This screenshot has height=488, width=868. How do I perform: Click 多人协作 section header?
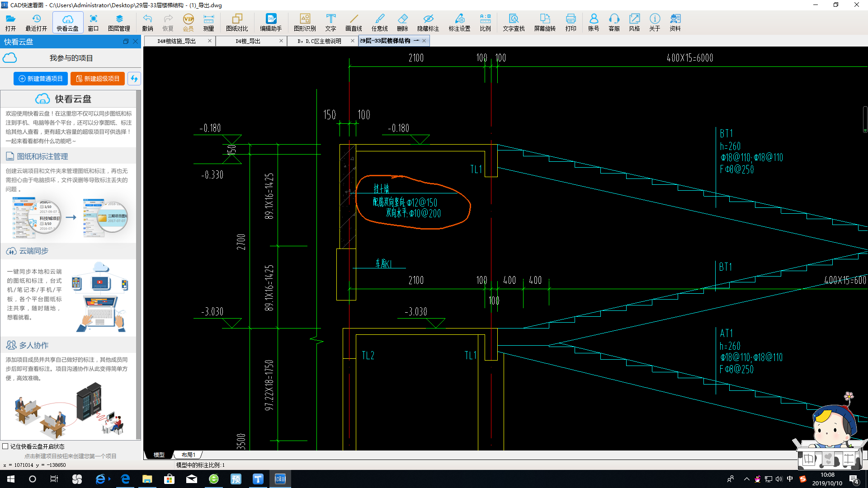pos(68,345)
